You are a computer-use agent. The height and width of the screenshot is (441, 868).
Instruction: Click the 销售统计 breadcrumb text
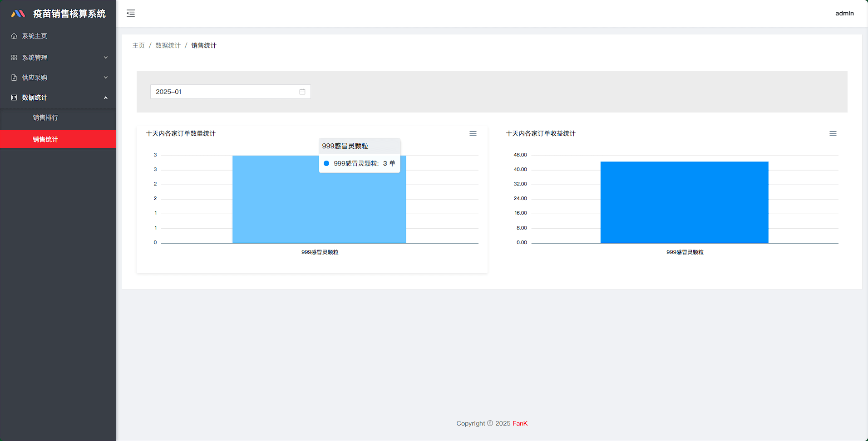point(204,45)
